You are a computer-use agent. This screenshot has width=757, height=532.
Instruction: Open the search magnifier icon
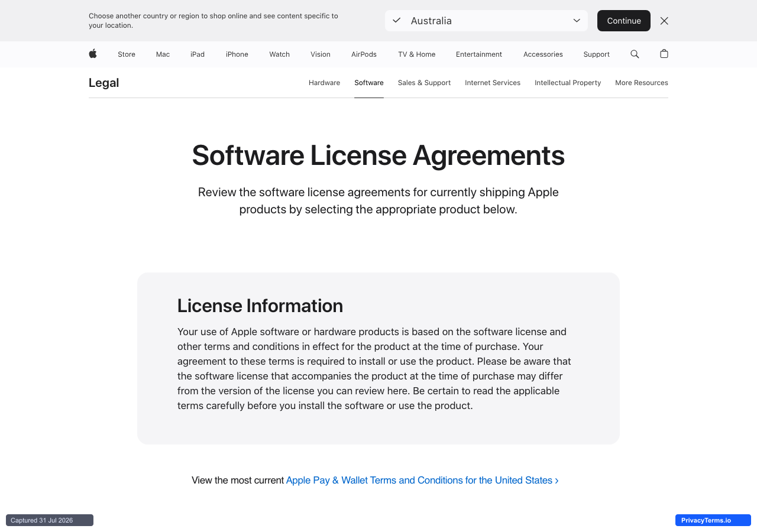(x=635, y=54)
